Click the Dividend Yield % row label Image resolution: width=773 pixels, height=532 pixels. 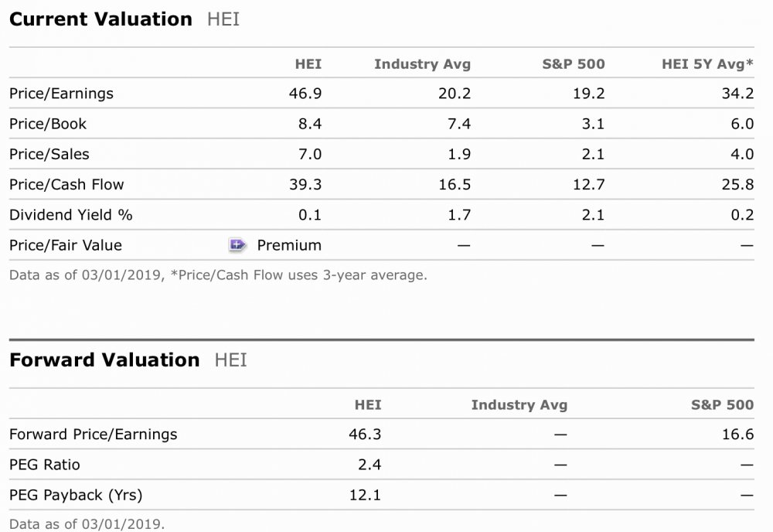pos(71,215)
